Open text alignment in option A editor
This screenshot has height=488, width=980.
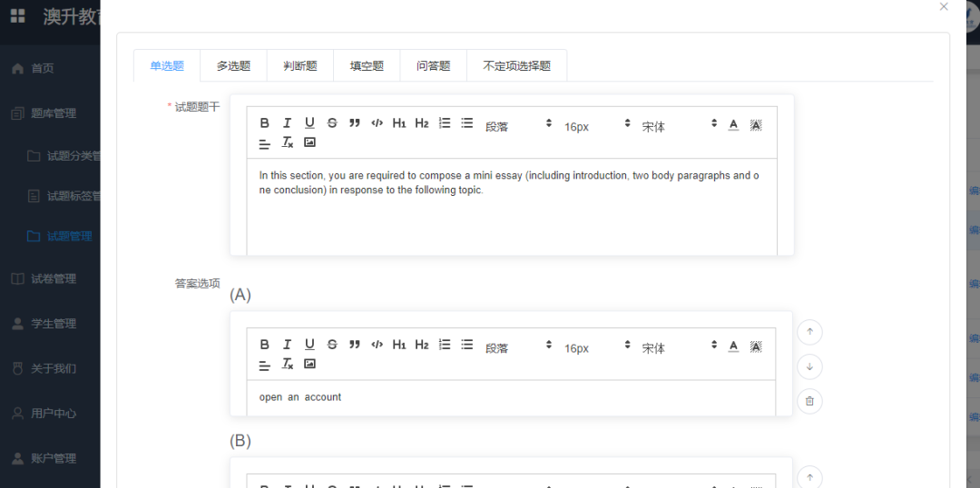(264, 365)
